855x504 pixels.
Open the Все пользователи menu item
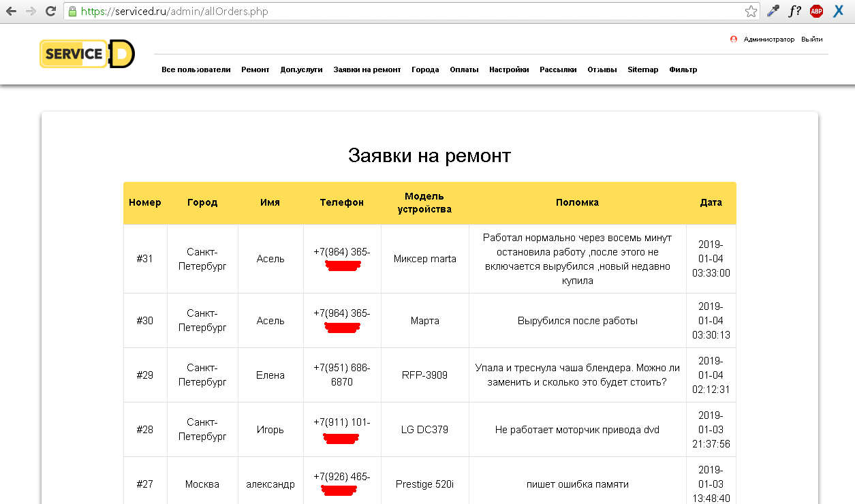pos(196,69)
